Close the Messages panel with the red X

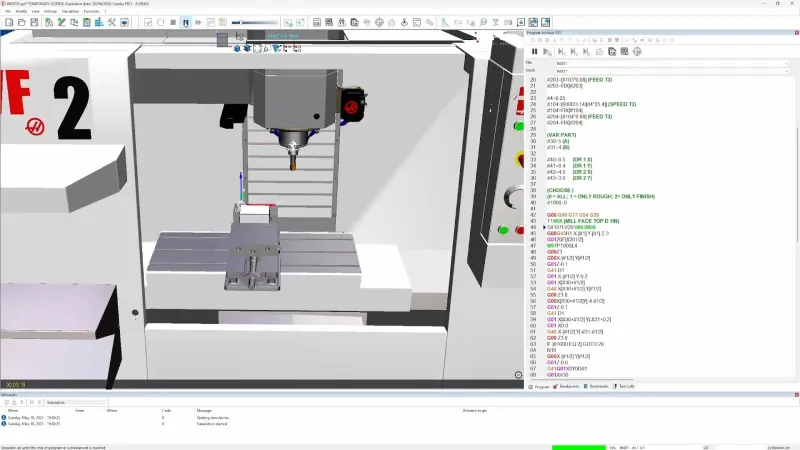tap(796, 395)
